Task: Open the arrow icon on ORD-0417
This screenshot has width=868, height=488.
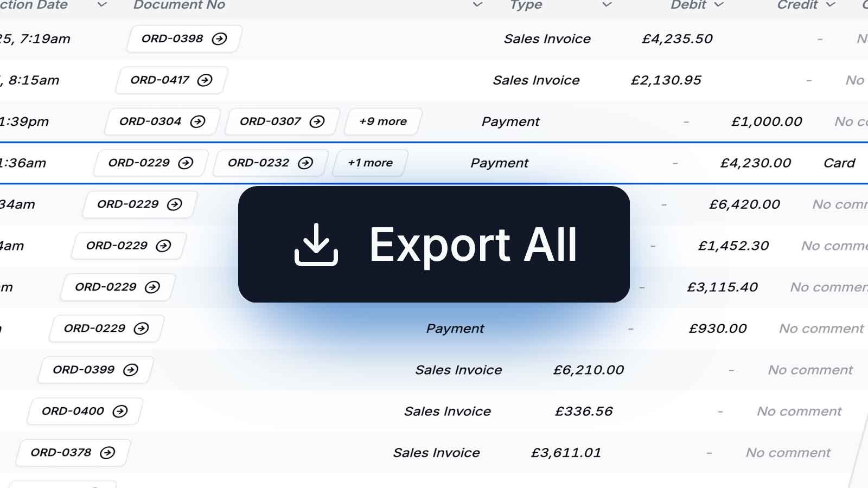Action: [x=205, y=80]
